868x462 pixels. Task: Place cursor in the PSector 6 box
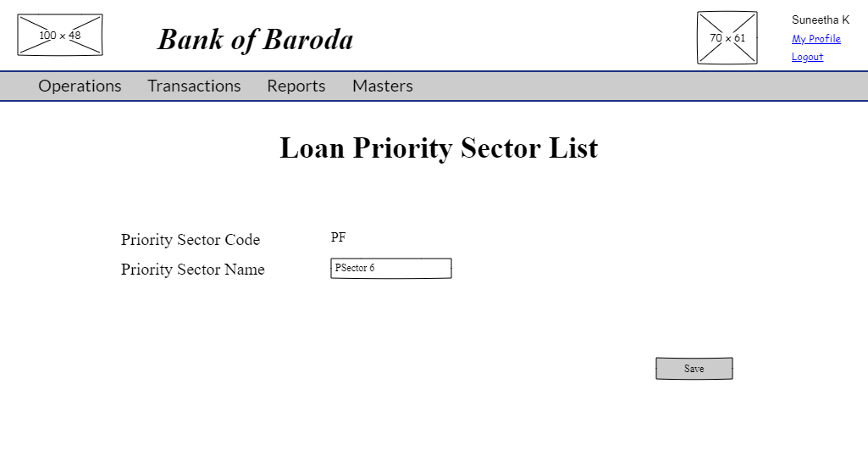tap(390, 268)
